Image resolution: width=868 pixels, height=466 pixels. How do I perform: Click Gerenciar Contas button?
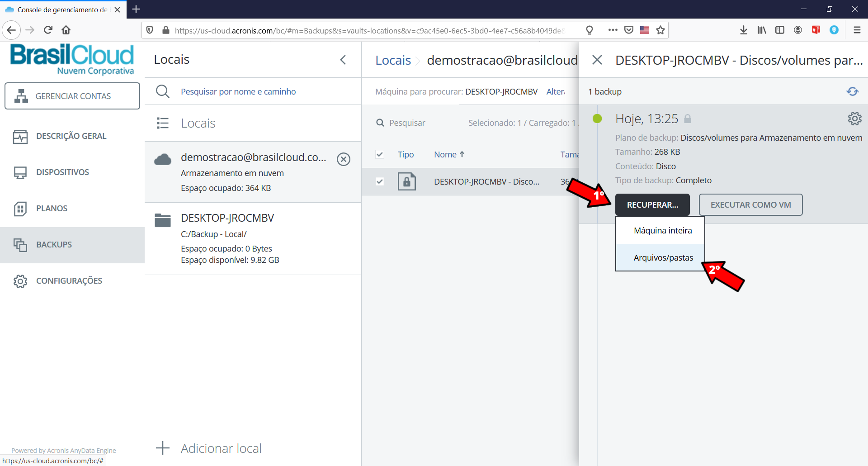click(72, 96)
